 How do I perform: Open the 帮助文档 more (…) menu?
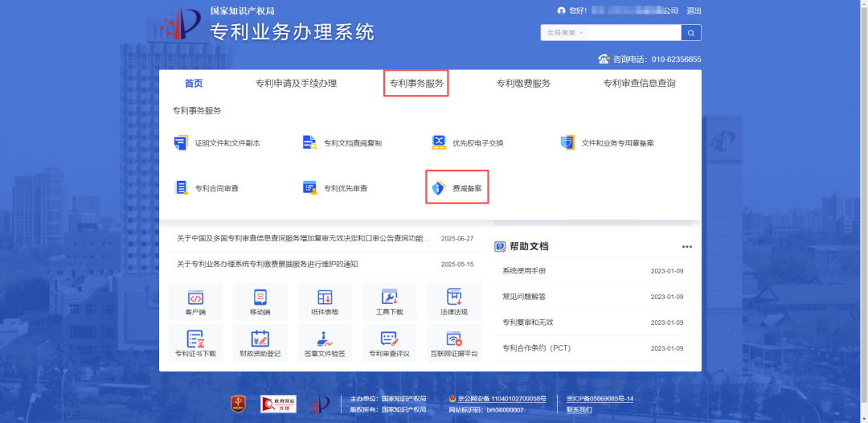687,247
